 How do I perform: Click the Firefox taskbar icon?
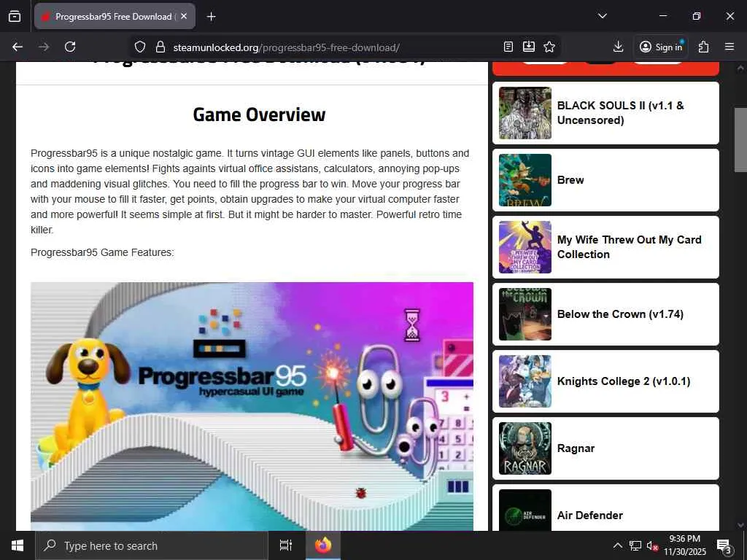click(x=322, y=545)
